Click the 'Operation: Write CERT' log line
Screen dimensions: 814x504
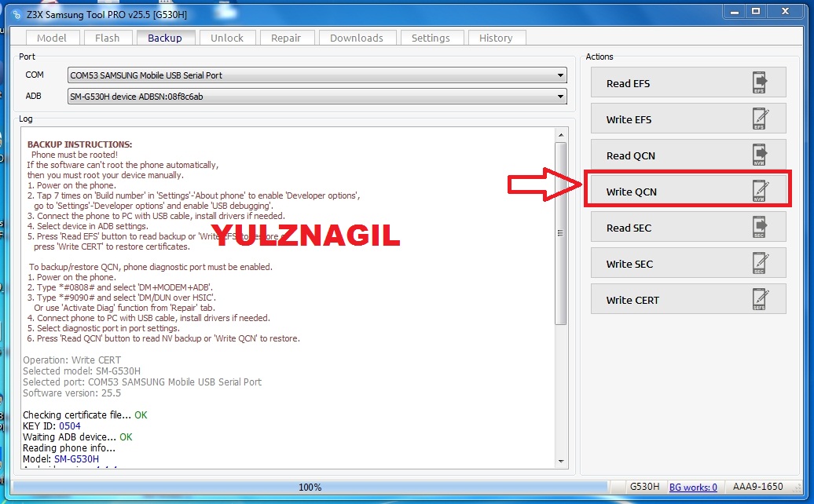click(x=71, y=360)
